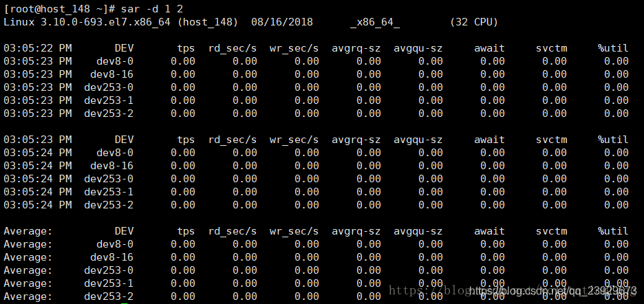Screen dimensions: 644x304
Task: Click the '(host_148)' hostname in the banner line
Action: click(208, 22)
